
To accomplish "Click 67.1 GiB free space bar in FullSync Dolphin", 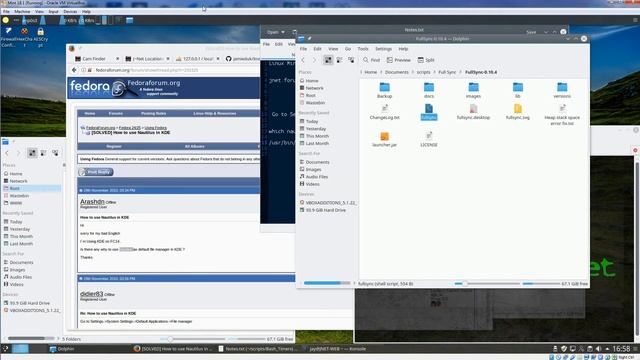I will tap(556, 283).
